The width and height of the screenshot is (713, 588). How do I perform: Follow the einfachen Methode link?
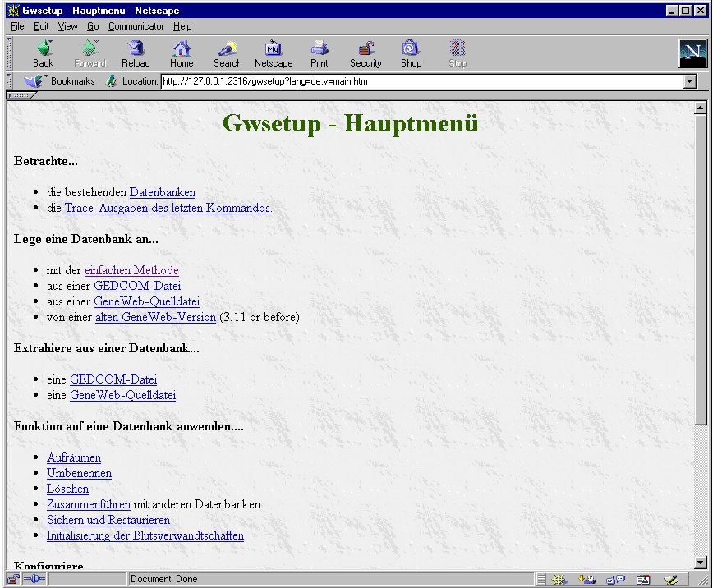click(x=131, y=270)
